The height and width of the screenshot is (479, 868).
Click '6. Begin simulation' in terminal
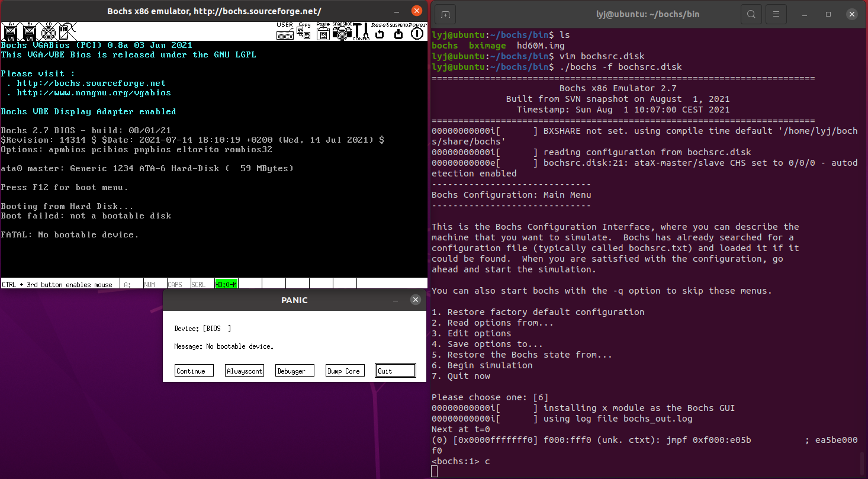482,365
